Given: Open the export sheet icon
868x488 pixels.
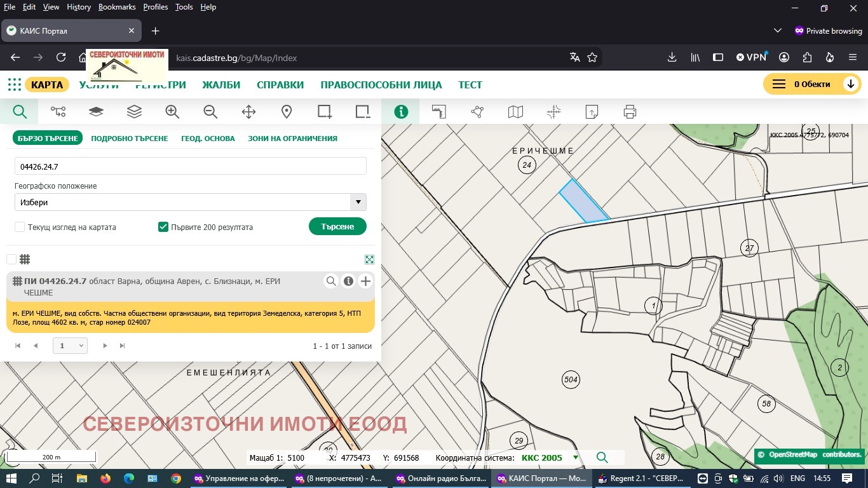Looking at the screenshot, I should coord(592,112).
